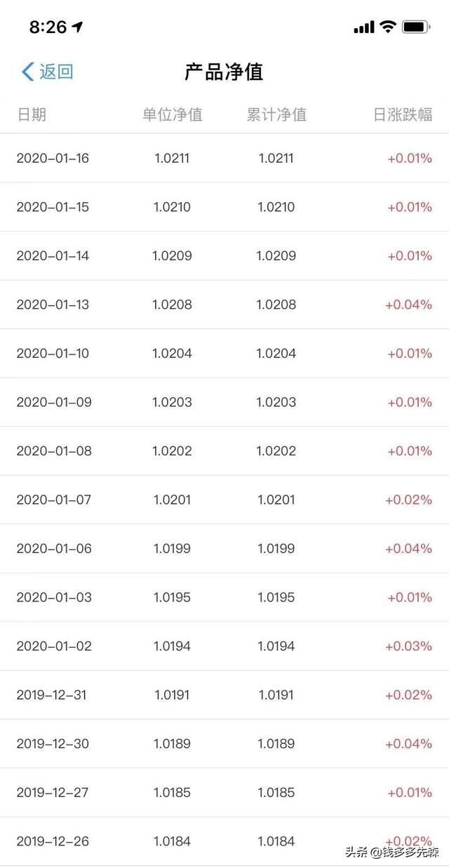The height and width of the screenshot is (868, 449).
Task: Tap the location arrow in status bar
Action: coord(77,27)
